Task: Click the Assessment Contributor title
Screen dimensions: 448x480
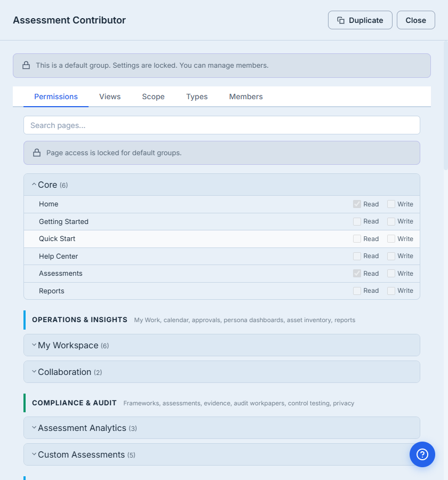Action: point(69,20)
